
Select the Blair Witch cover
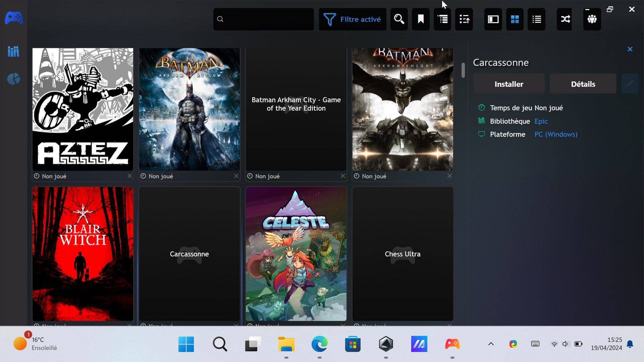(83, 254)
